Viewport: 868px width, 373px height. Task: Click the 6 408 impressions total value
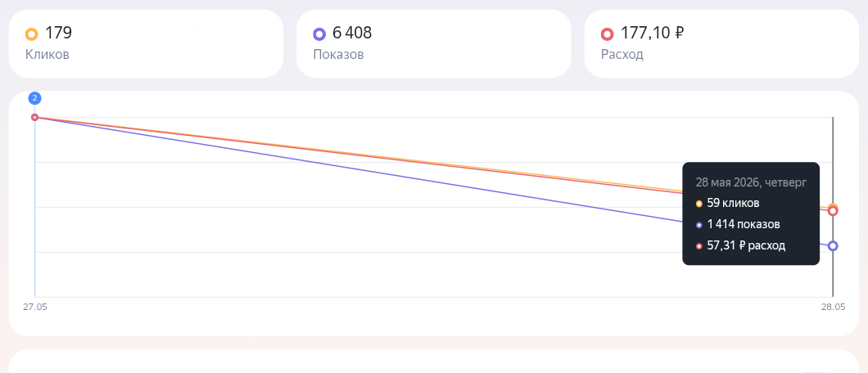click(352, 34)
